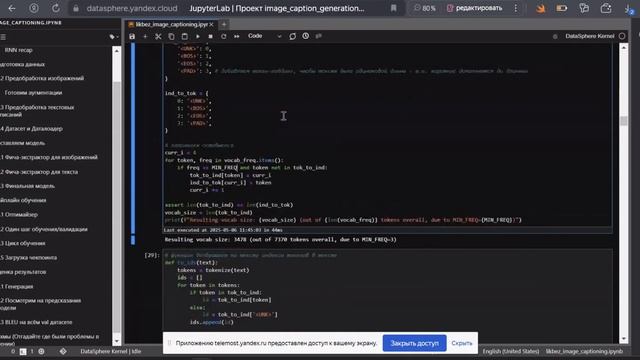
Task: Click the notebook scrollbar up arrow
Action: coord(623,48)
